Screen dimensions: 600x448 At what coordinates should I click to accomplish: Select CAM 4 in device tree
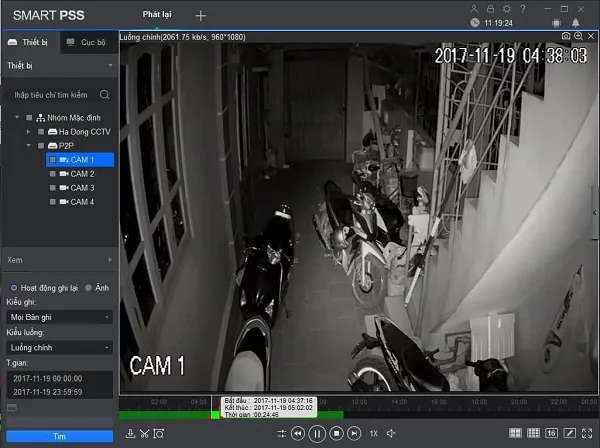click(x=80, y=202)
